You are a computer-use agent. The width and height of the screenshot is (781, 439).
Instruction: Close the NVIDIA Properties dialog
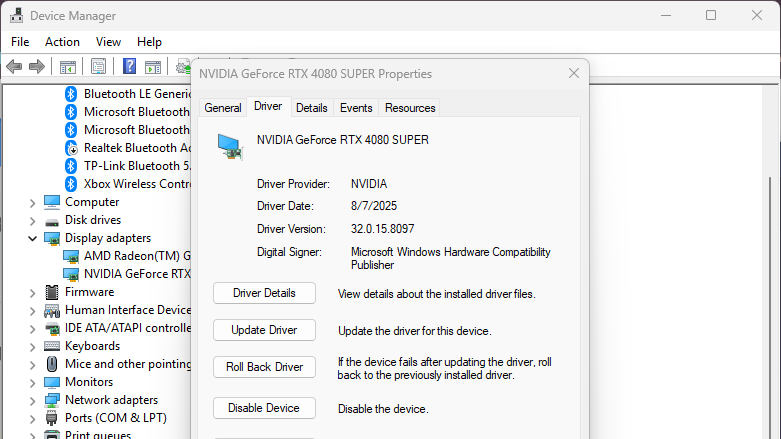tap(574, 73)
